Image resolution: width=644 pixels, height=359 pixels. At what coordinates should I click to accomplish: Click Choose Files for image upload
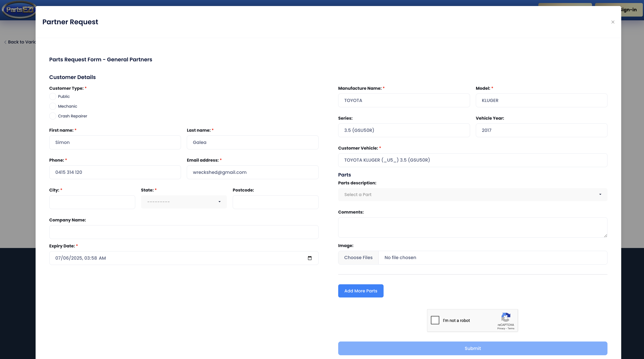pyautogui.click(x=358, y=258)
